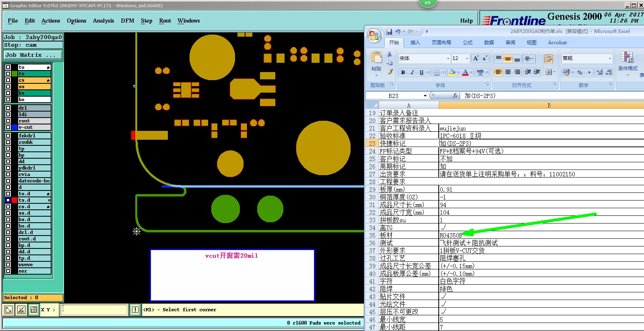Switch to the 页面布局 ribbon tab
Image resolution: width=644 pixels, height=331 pixels.
coord(441,42)
